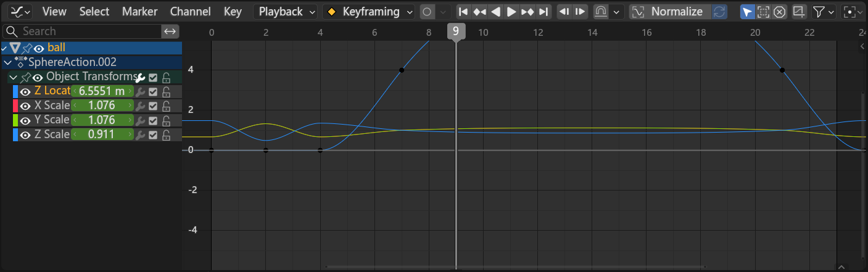
Task: Hide the Z Scale curve
Action: point(25,134)
